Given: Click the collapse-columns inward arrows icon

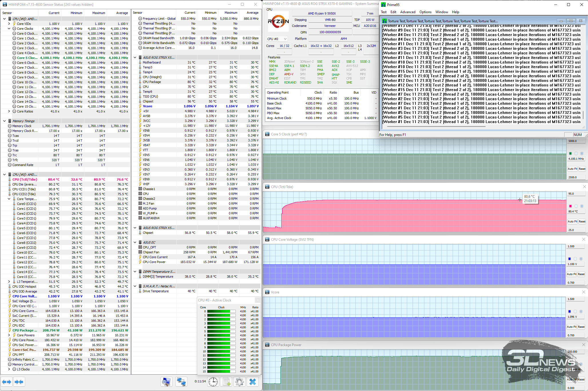Looking at the screenshot, I should click(x=19, y=382).
